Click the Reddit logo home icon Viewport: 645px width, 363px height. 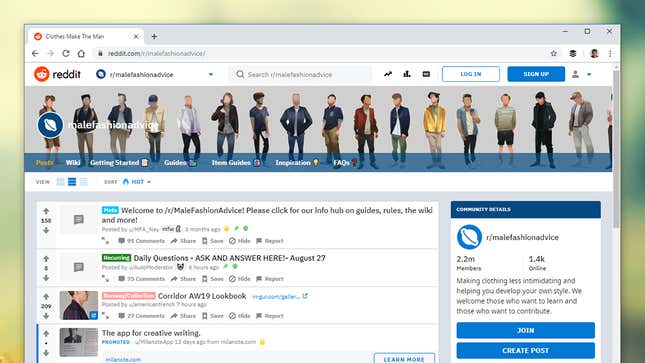tap(42, 74)
